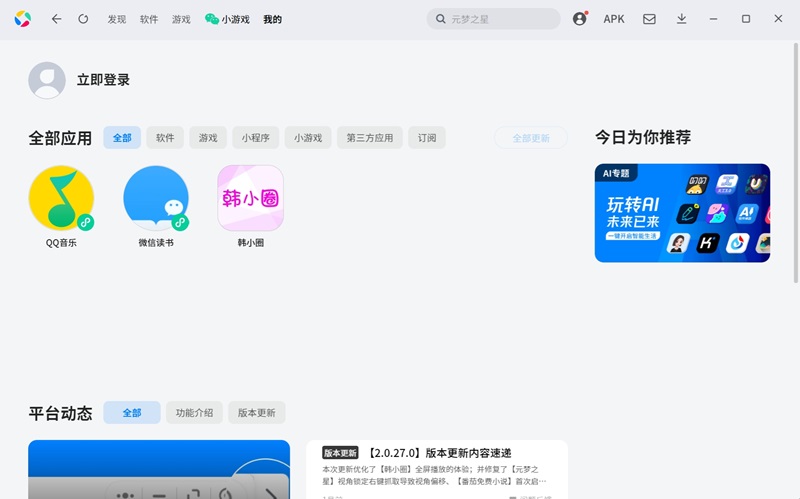Filter apps by 第三方应用
The height and width of the screenshot is (499, 800).
pyautogui.click(x=370, y=138)
